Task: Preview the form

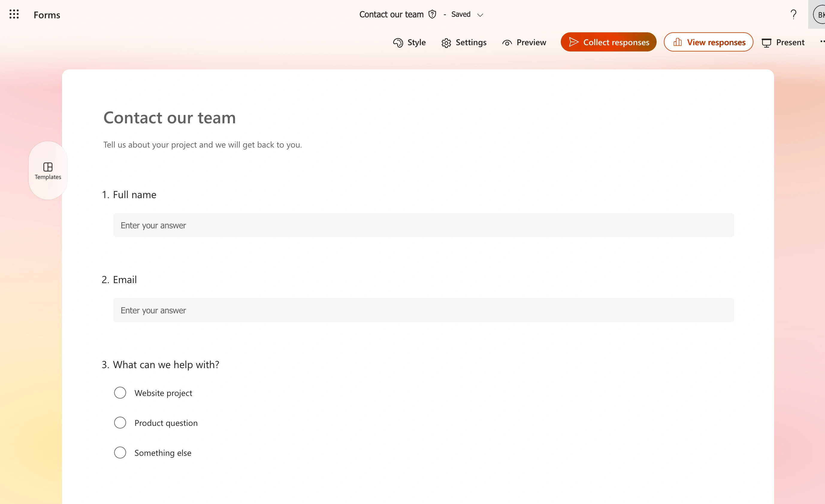Action: pos(524,42)
